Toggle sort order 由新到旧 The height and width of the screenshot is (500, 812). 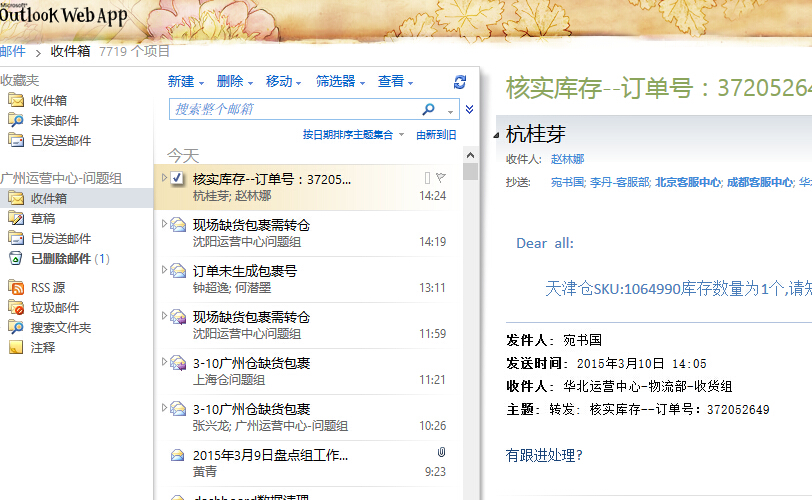pos(436,135)
